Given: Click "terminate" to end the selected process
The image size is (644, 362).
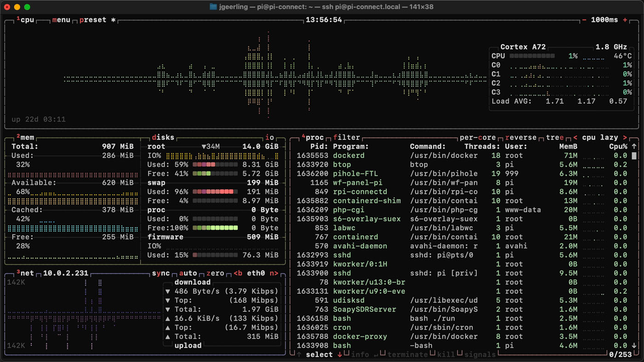Looking at the screenshot, I should click(408, 354).
